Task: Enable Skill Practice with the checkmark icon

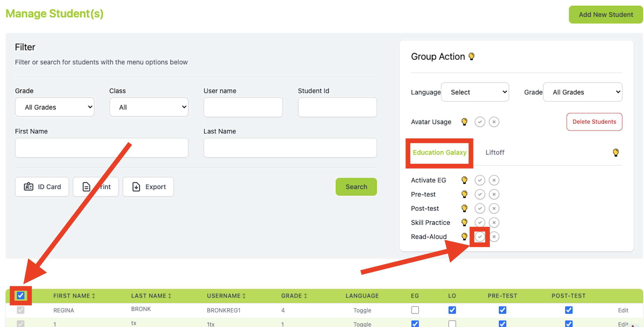Action: pos(480,222)
